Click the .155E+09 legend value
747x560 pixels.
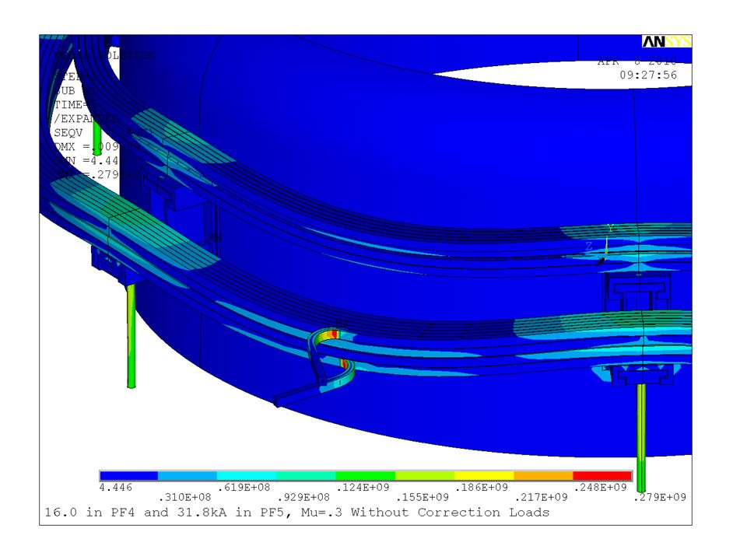point(423,497)
